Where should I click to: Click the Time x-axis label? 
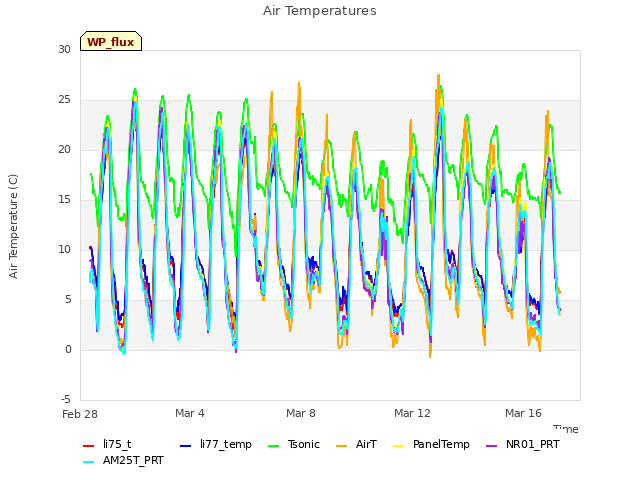click(566, 429)
